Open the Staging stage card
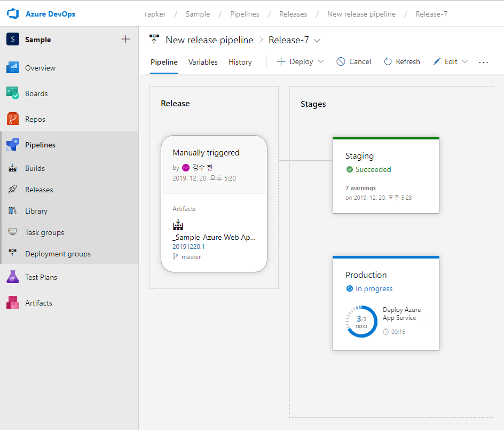 [385, 175]
